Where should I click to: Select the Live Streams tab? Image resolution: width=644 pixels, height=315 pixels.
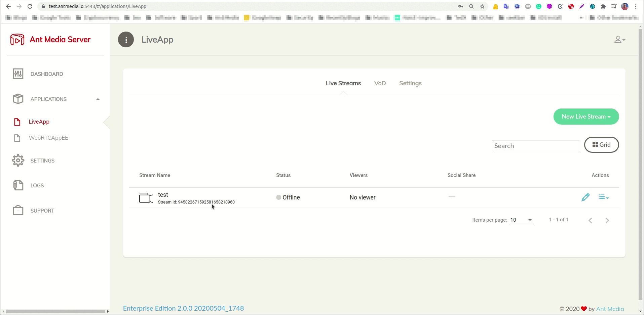tap(343, 83)
